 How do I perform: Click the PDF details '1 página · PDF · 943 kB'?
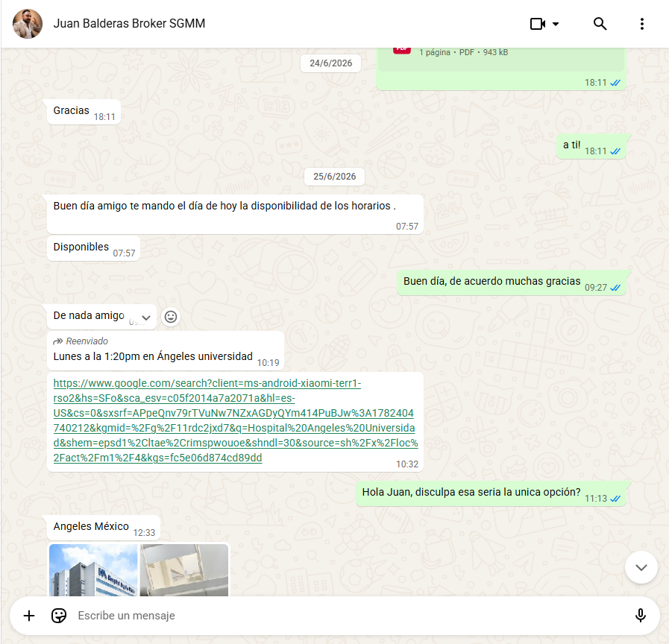tap(463, 52)
